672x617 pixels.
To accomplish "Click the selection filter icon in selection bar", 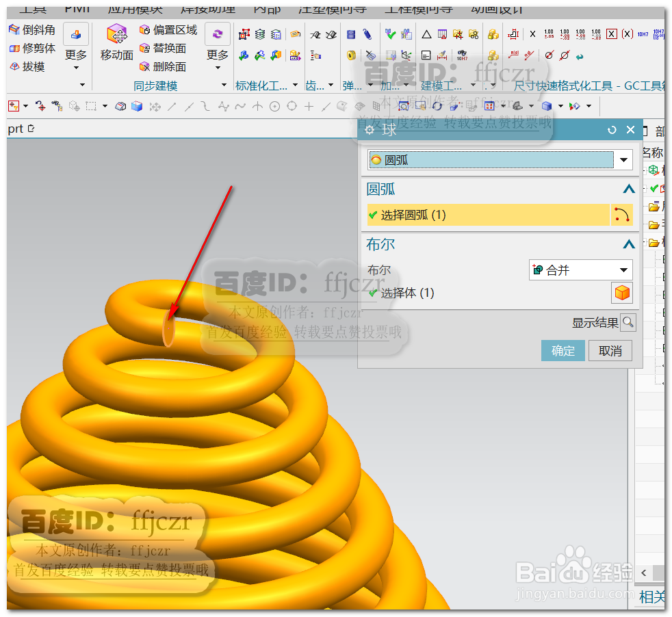I will click(14, 106).
